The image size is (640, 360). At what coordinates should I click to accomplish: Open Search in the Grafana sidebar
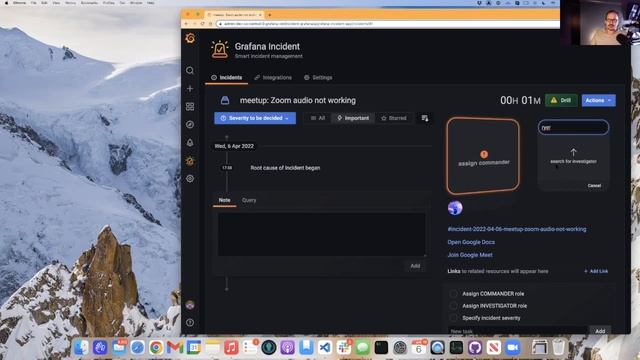pyautogui.click(x=190, y=71)
